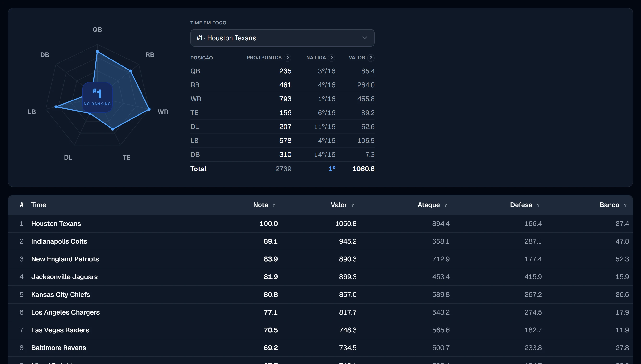Click the total league rank 1º
The image size is (641, 364).
pos(332,169)
